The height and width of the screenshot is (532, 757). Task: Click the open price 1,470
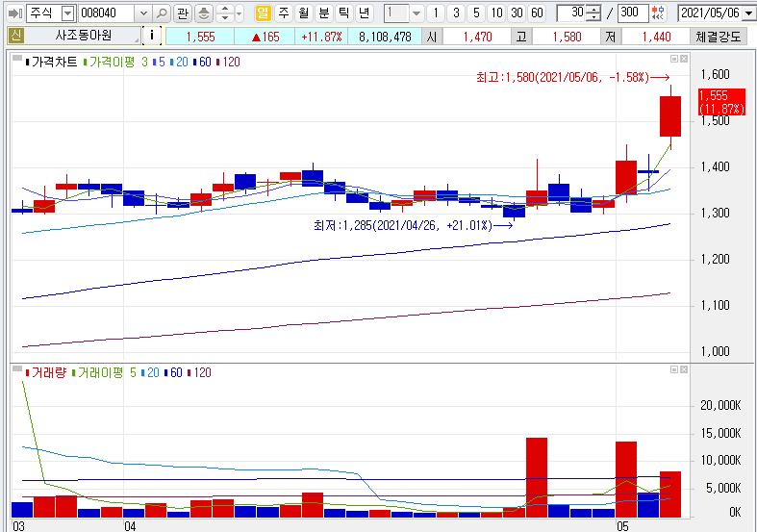click(x=477, y=37)
